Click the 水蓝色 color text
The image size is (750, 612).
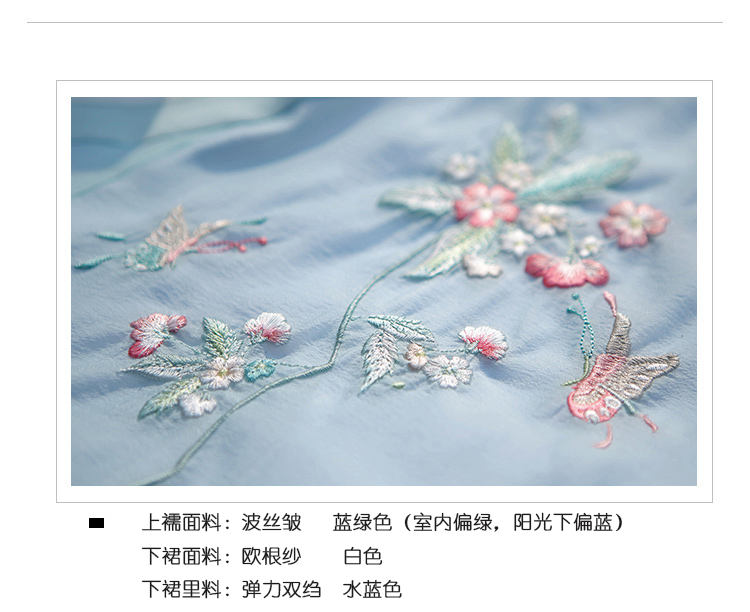pos(372,590)
